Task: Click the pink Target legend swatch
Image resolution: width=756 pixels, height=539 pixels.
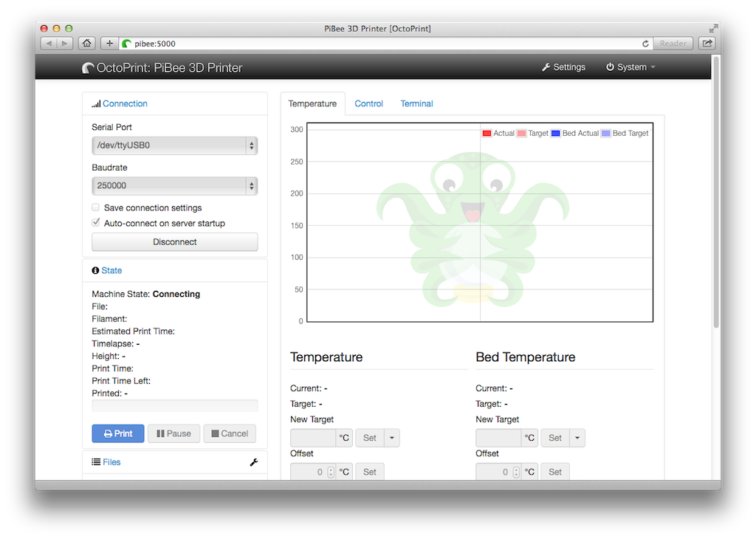Action: [x=521, y=134]
